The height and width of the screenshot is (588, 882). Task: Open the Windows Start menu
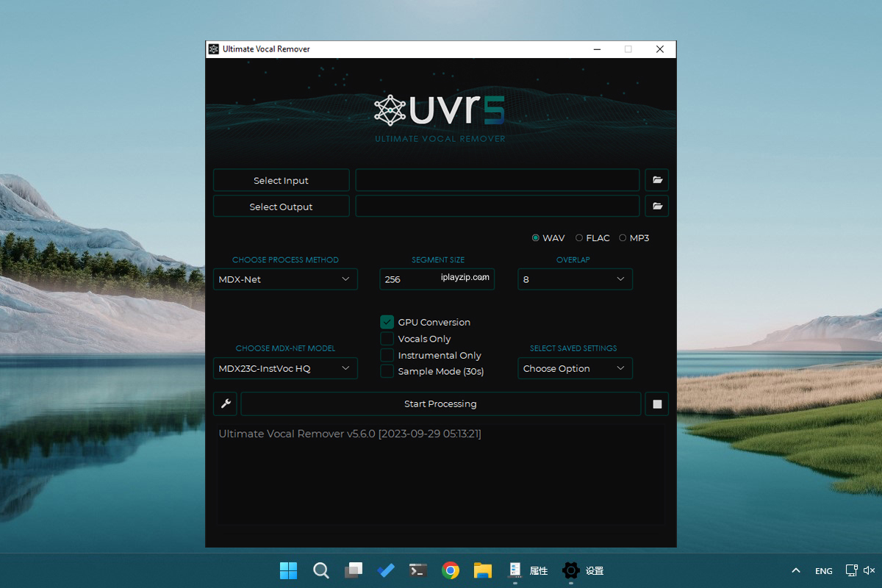289,570
